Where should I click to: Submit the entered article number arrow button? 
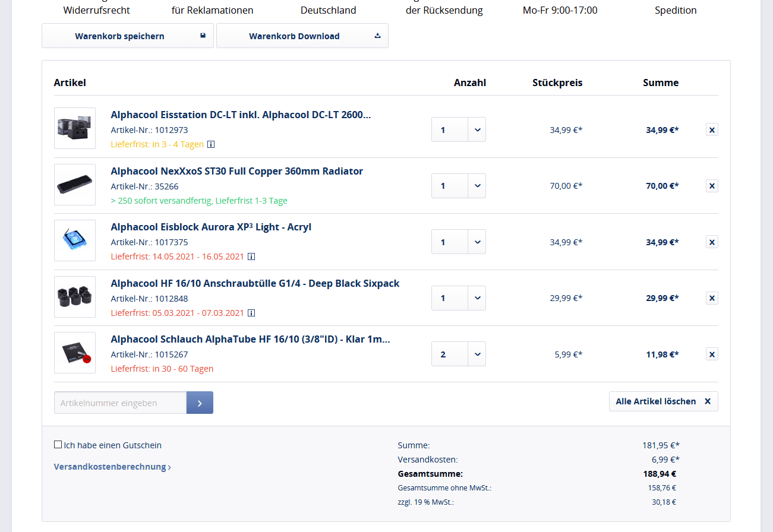[x=200, y=403]
